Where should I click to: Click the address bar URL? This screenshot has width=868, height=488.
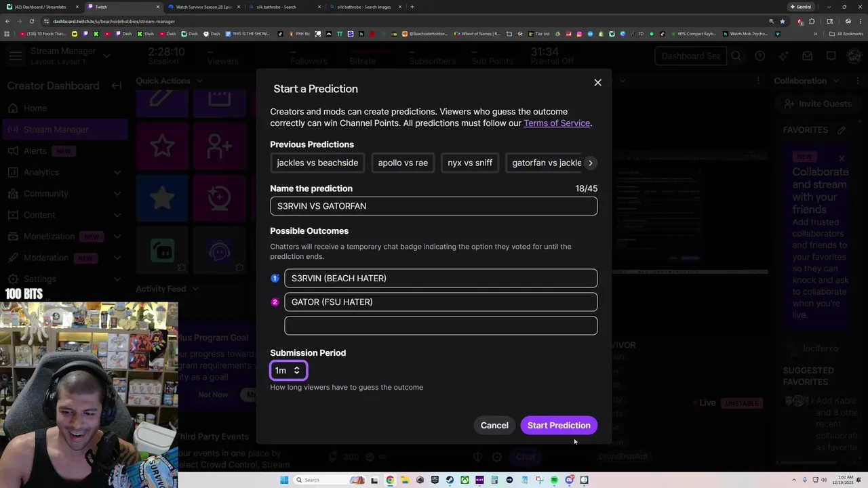click(x=114, y=21)
